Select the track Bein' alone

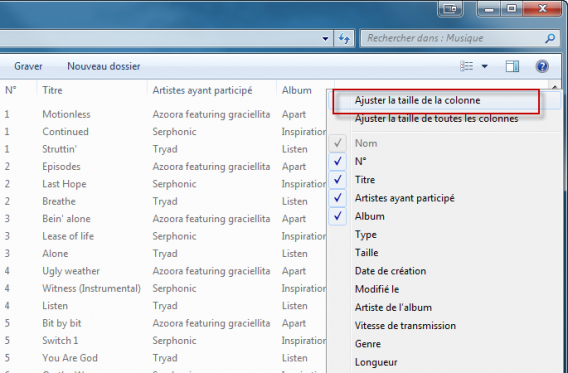66,219
